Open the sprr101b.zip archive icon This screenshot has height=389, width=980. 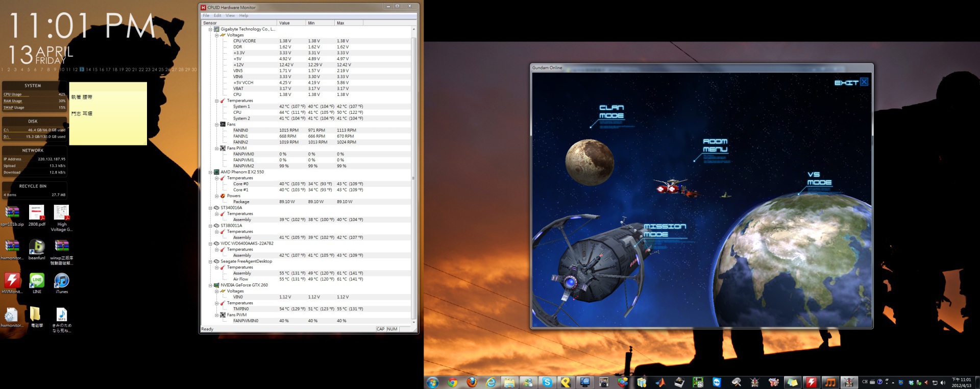[12, 213]
